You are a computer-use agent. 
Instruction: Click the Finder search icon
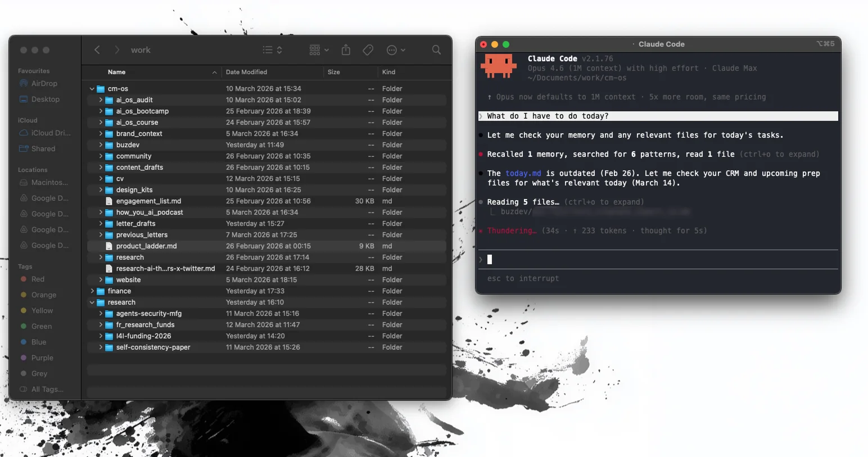[436, 50]
